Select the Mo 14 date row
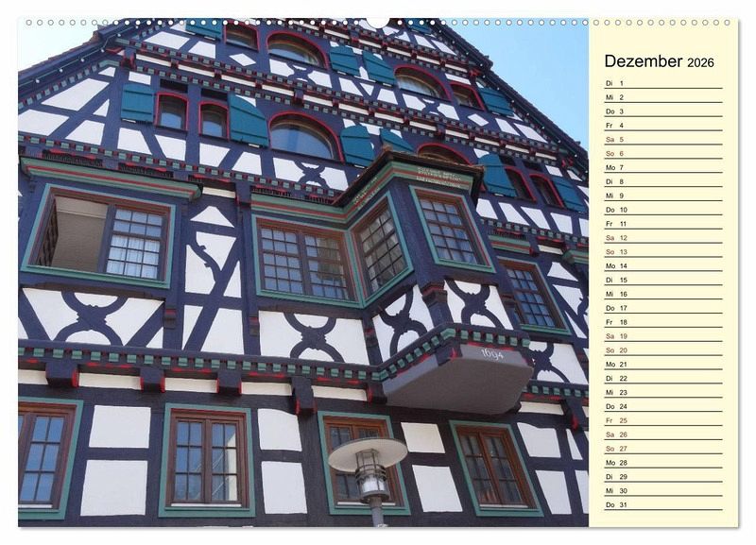 click(663, 266)
